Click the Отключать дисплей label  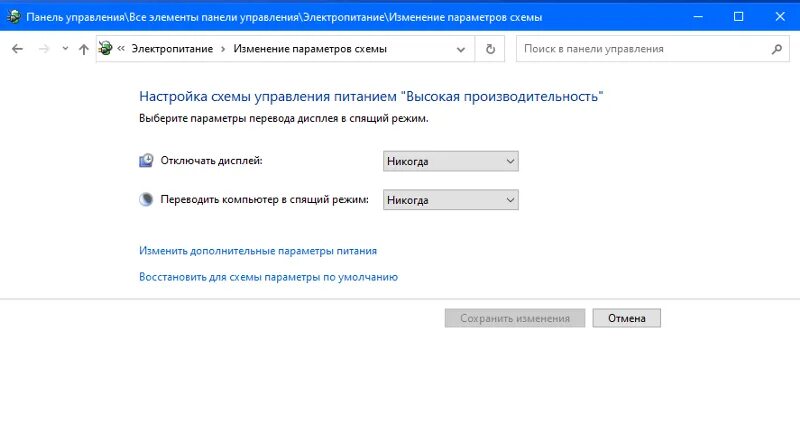(211, 161)
